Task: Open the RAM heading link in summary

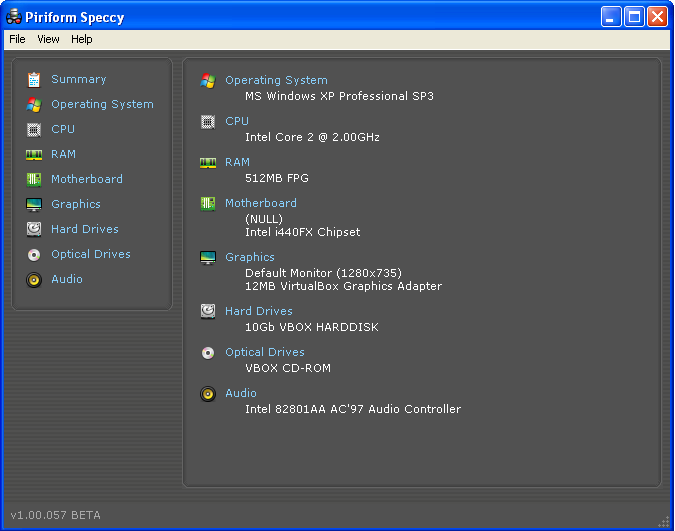Action: (x=238, y=163)
